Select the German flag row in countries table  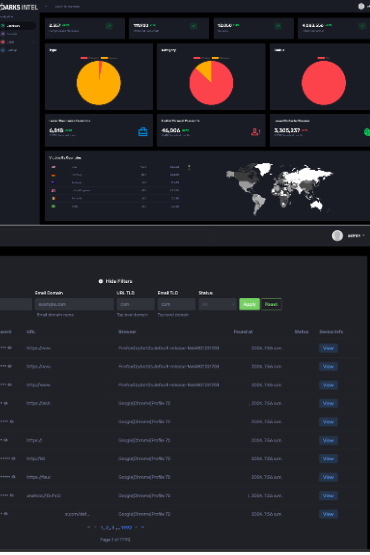click(x=115, y=175)
